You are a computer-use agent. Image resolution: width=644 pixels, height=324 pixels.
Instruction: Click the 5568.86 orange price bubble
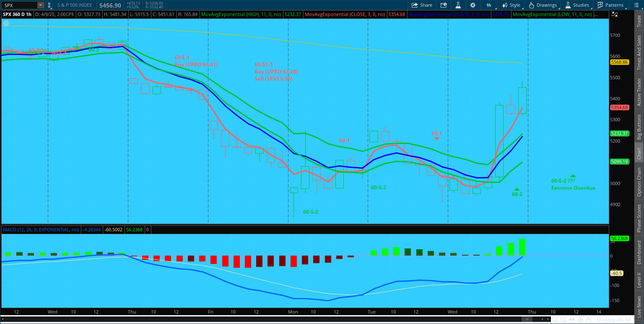(x=620, y=62)
